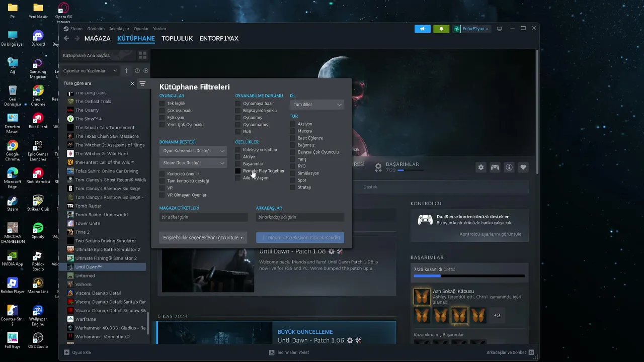This screenshot has height=362, width=644.
Task: Toggle the advanced filters icon
Action: [142, 83]
